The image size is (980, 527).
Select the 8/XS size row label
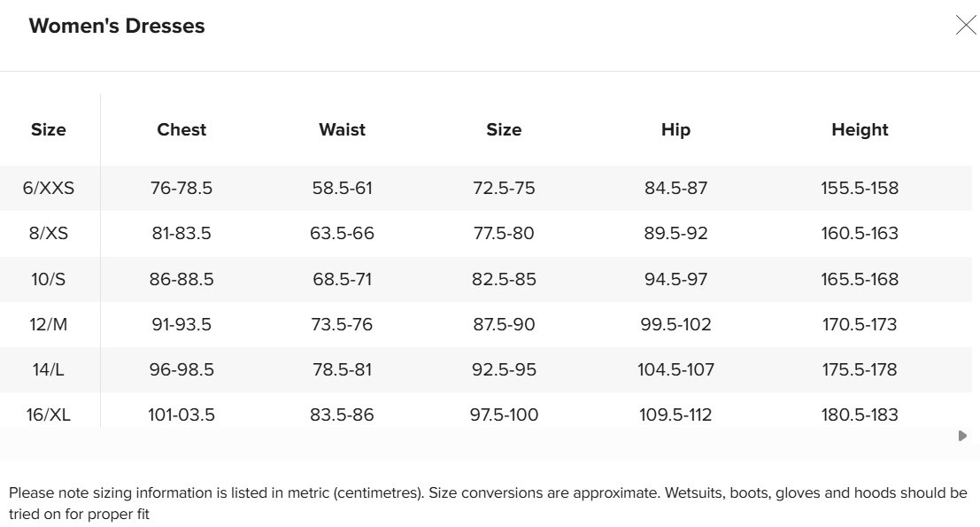point(49,233)
